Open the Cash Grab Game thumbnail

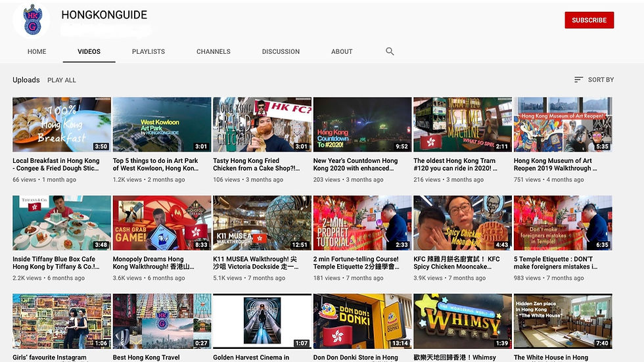point(162,223)
